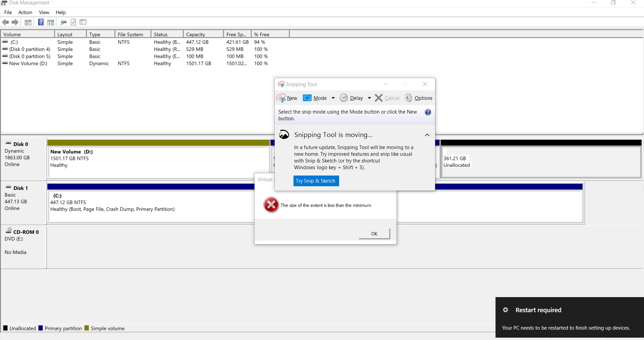
Task: Click the Back arrow in Disk Management toolbar
Action: click(x=5, y=22)
